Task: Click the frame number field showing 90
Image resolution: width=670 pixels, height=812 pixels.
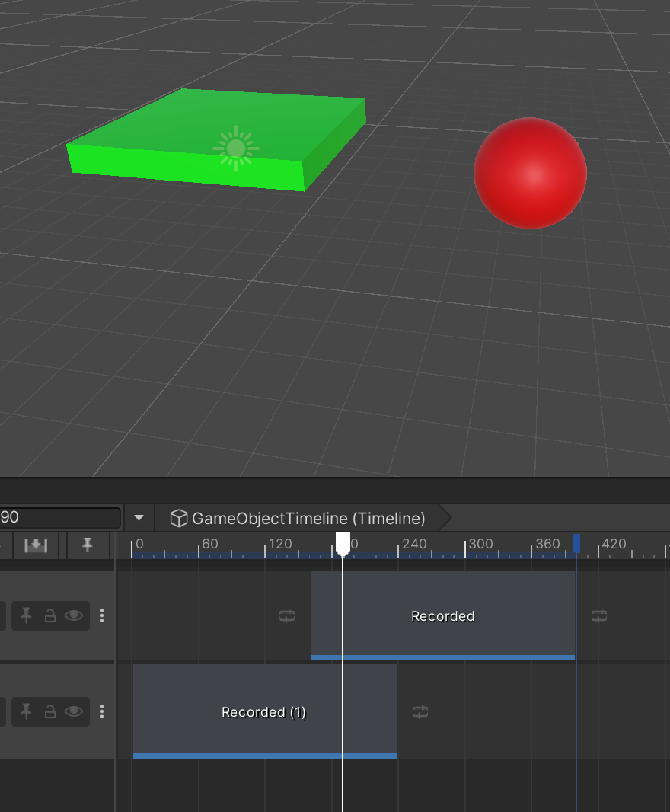Action: coord(59,517)
